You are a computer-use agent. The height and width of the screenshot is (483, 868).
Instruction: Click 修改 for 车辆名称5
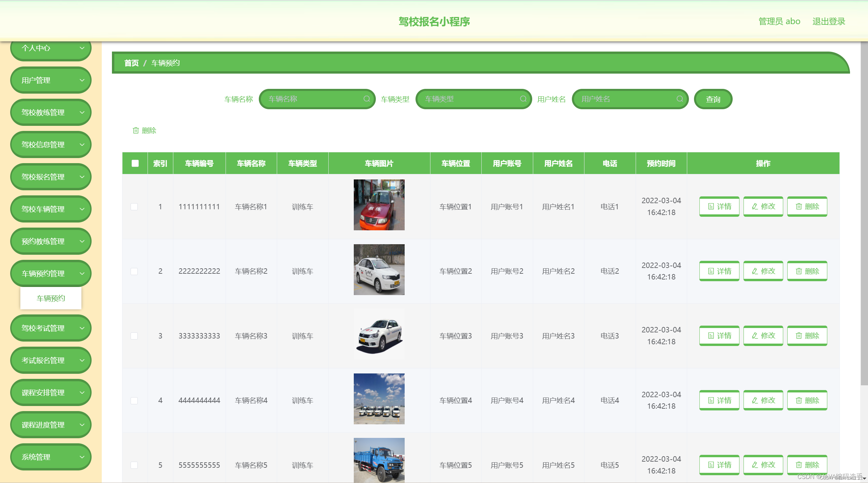[763, 465]
